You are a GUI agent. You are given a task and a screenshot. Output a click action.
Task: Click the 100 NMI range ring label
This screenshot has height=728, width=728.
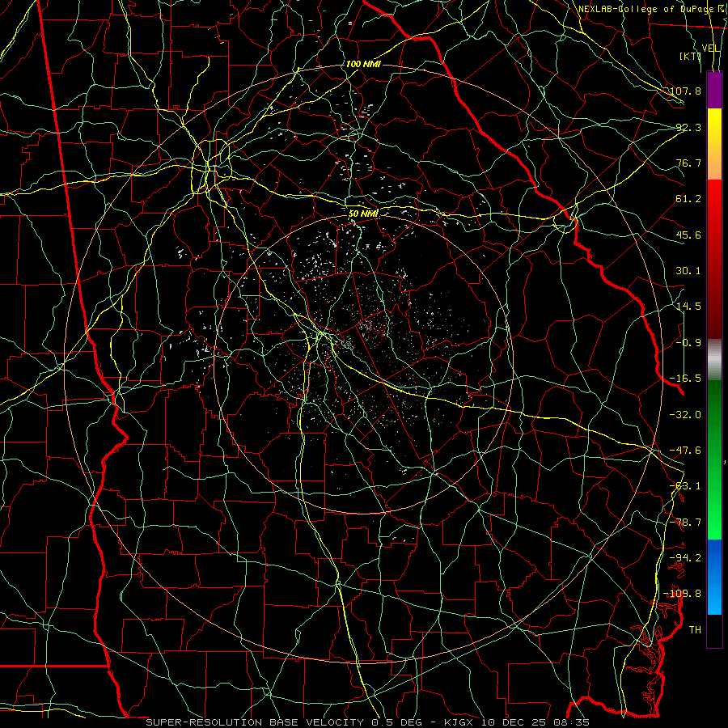point(363,64)
